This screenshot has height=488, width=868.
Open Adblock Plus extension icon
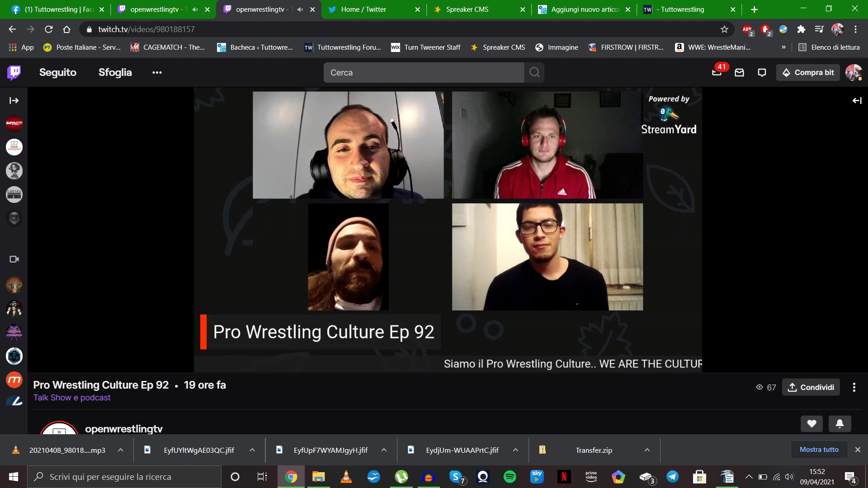tap(747, 30)
